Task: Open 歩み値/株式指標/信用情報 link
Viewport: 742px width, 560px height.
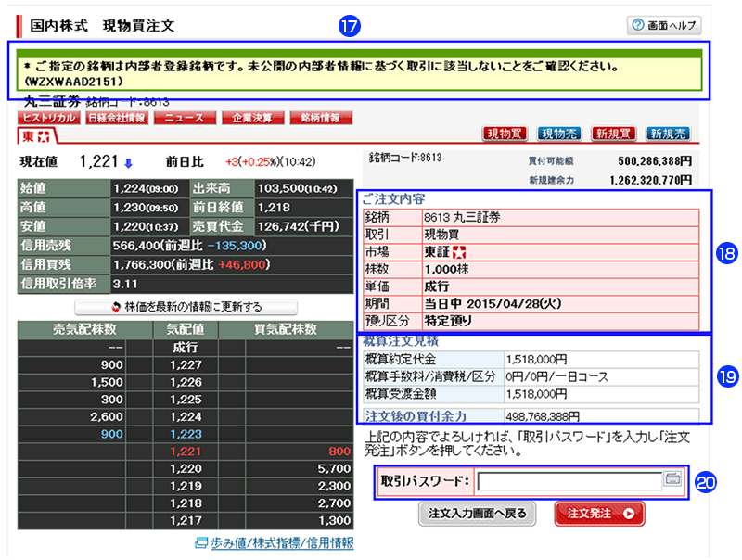Action: point(282,543)
